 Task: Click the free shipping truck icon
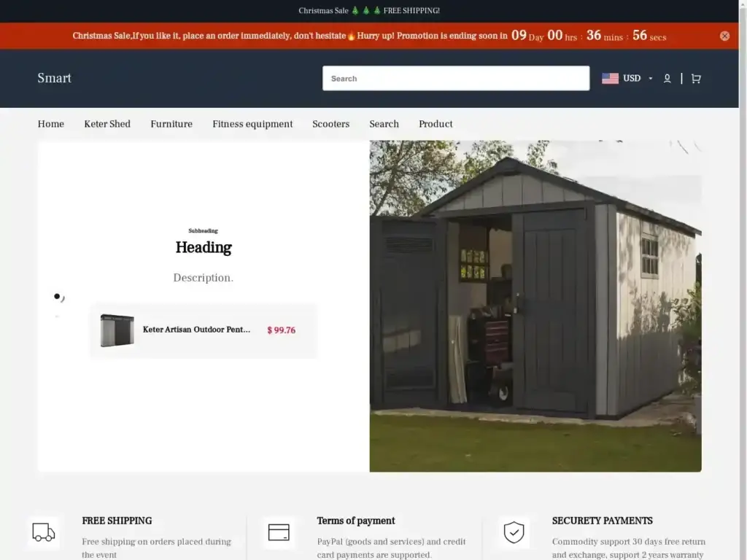click(44, 532)
